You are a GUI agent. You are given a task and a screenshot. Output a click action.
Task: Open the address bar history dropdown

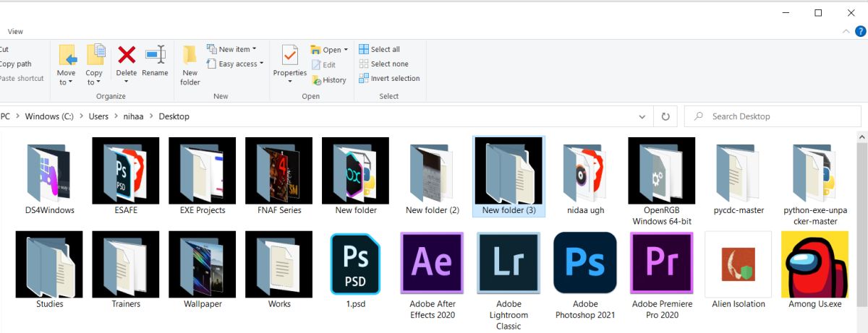coord(642,116)
